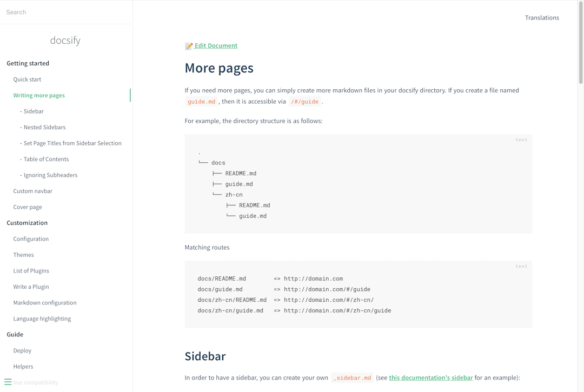584x392 pixels.
Task: Click inside the Search input field
Action: (59, 11)
